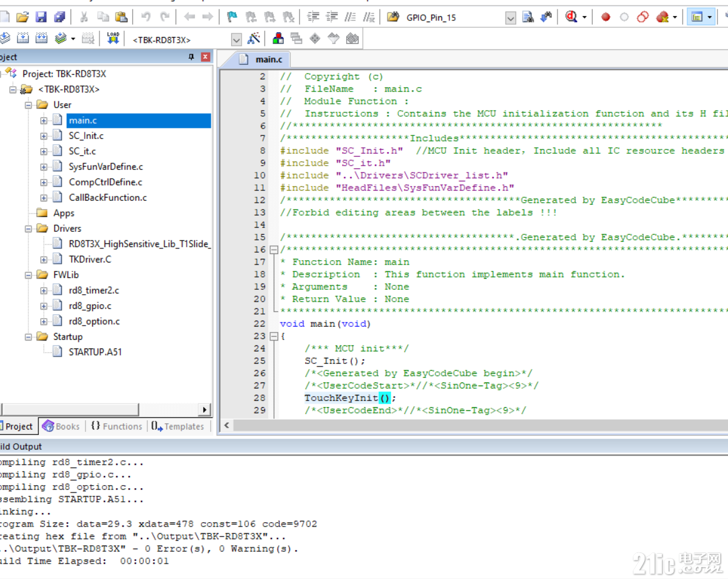Click the editor scroll left arrow

227,425
